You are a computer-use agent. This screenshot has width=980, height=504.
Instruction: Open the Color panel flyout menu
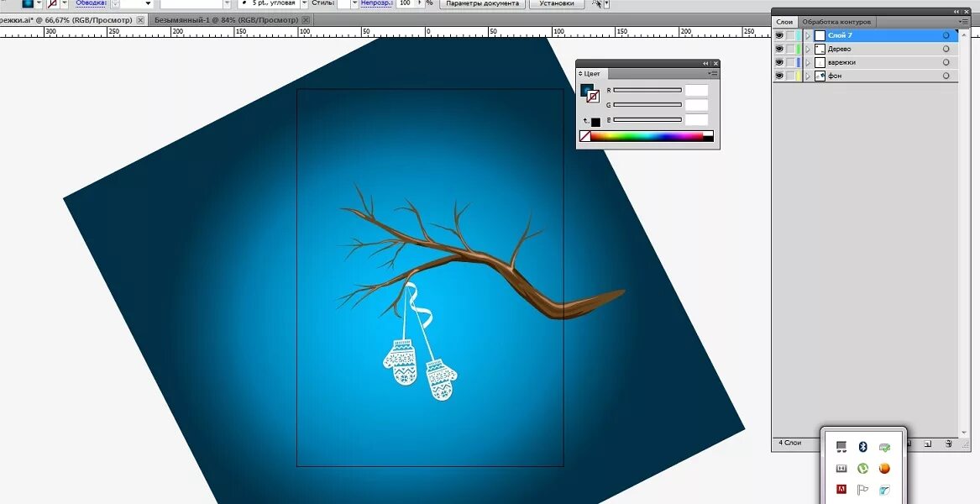tap(713, 73)
